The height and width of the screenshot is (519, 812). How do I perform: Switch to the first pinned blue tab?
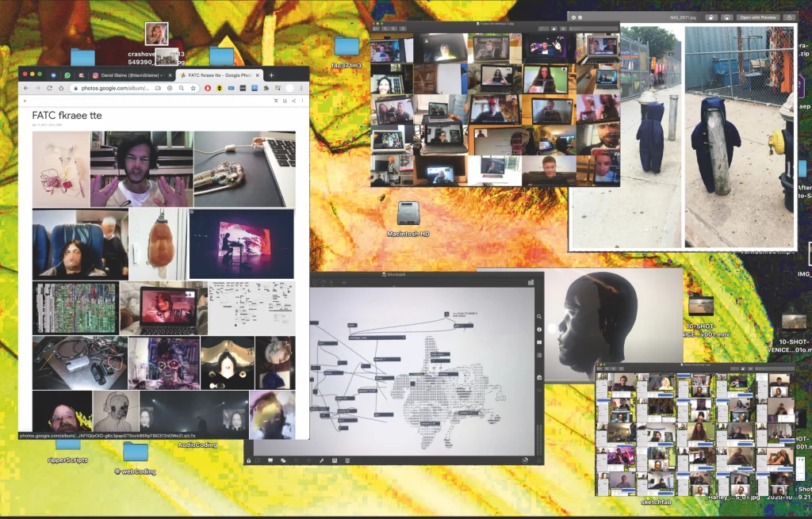point(53,75)
